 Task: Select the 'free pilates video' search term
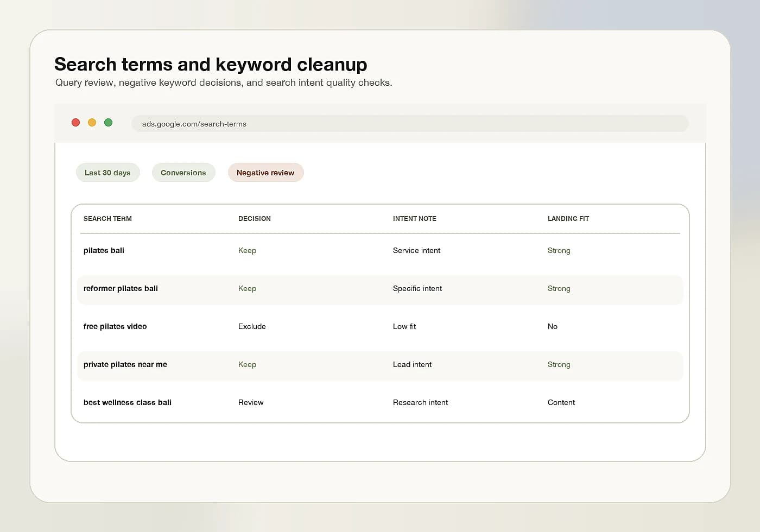pyautogui.click(x=115, y=326)
